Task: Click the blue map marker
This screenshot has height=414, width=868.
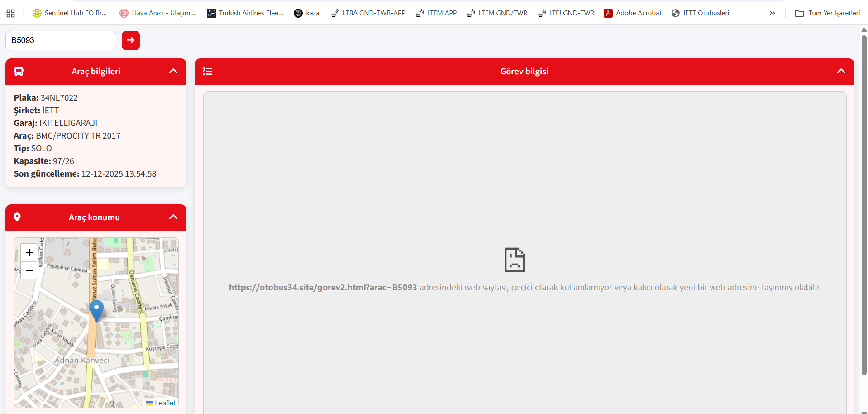Action: click(96, 309)
